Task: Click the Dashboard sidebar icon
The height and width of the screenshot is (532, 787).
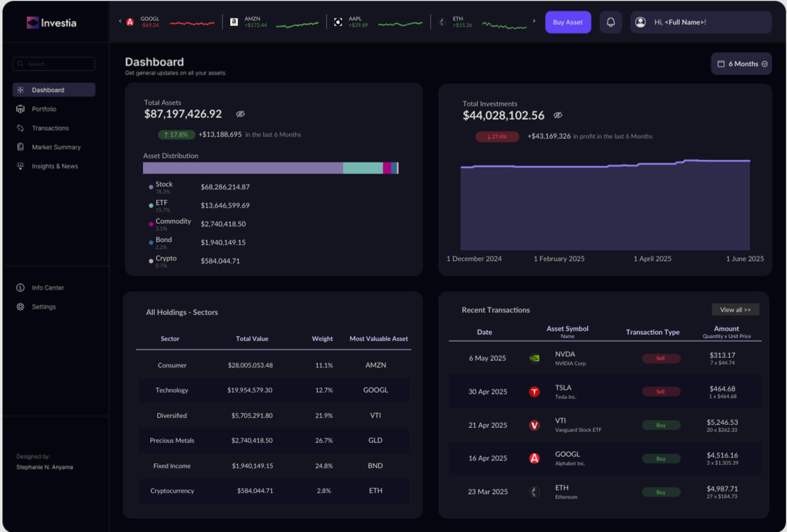Action: [20, 90]
